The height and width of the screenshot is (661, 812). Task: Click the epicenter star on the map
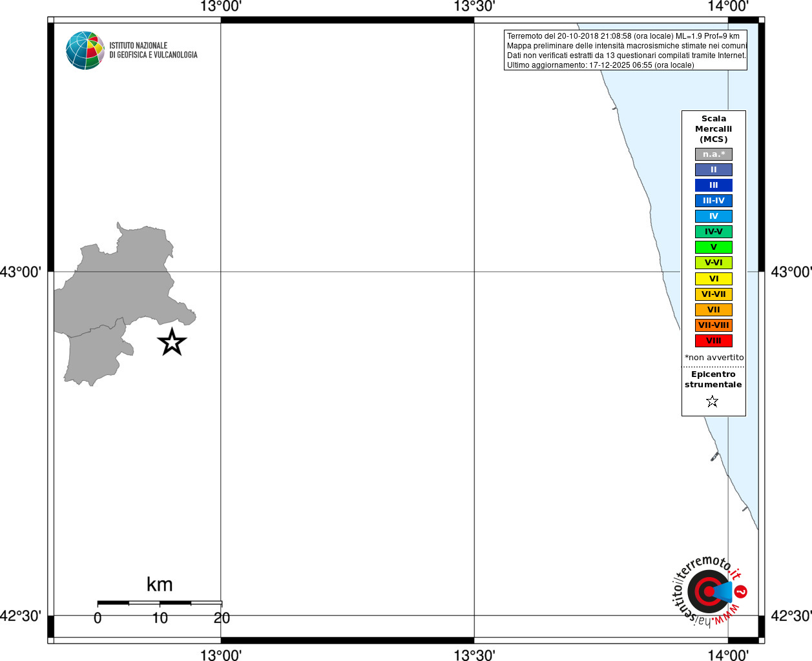coord(172,342)
